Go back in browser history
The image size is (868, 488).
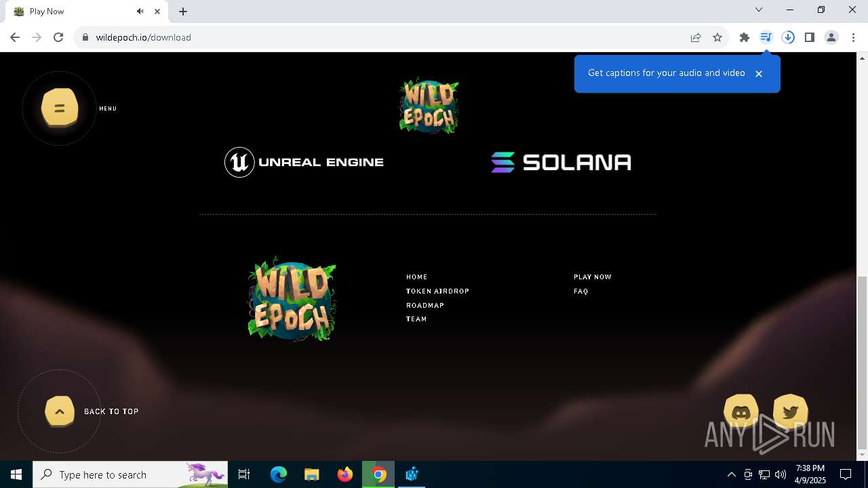(x=15, y=37)
